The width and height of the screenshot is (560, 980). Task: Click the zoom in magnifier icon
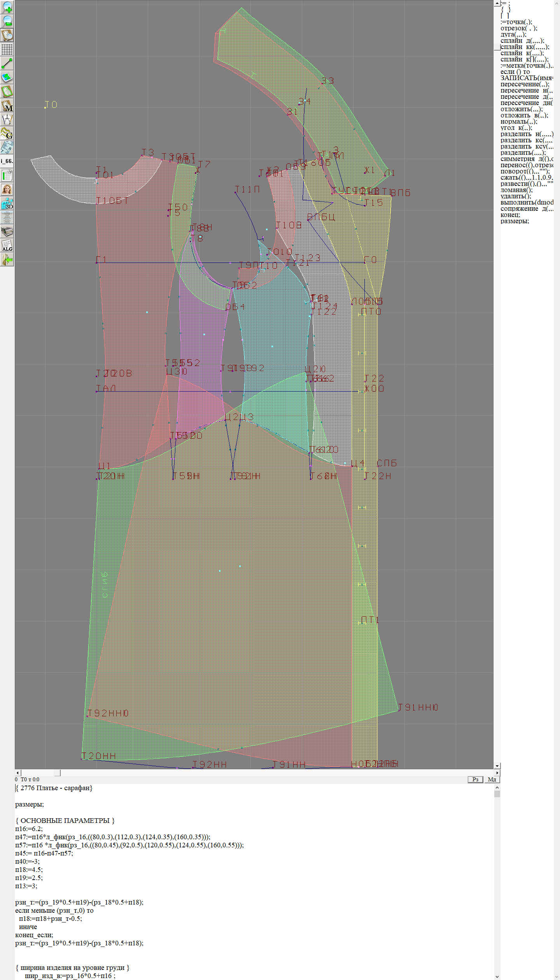[7, 7]
